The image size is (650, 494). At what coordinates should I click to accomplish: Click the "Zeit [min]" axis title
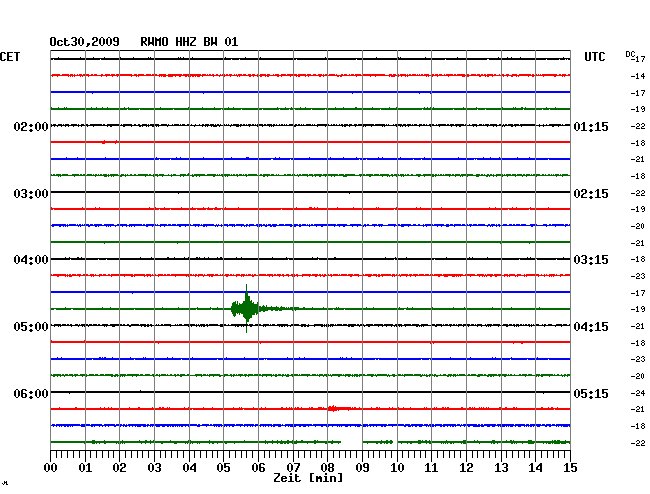pos(308,478)
